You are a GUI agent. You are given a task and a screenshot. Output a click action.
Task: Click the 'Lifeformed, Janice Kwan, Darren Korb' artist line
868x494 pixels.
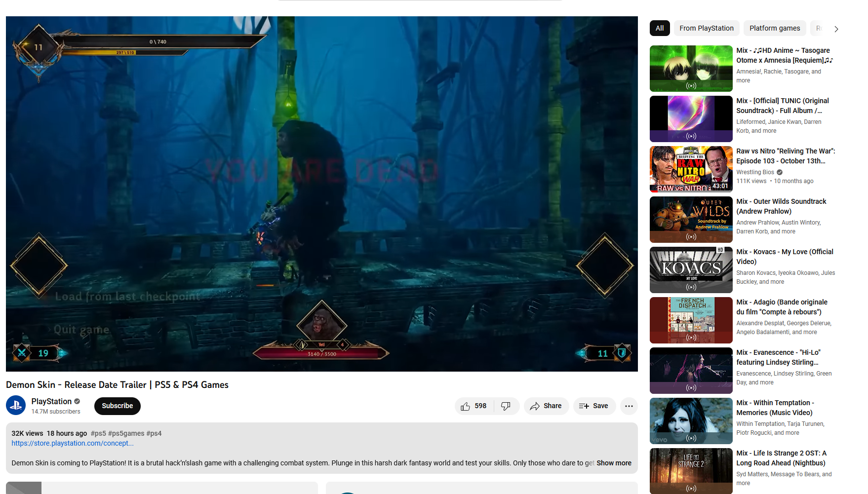(779, 126)
